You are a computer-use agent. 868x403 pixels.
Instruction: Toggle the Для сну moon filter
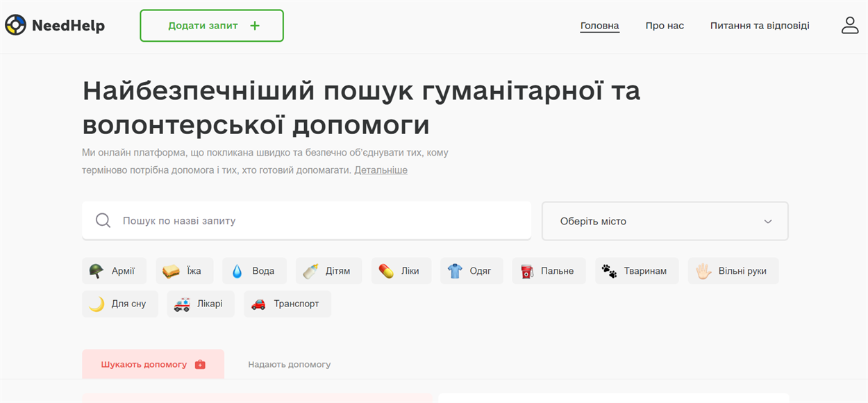[x=119, y=304]
